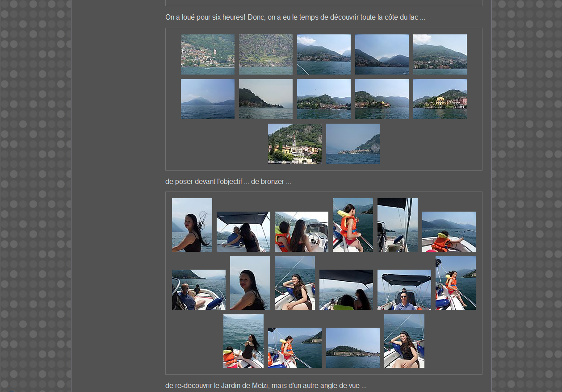Click the bald man in blue shirt photo
Viewport: 562px width, 392px height.
point(198,290)
